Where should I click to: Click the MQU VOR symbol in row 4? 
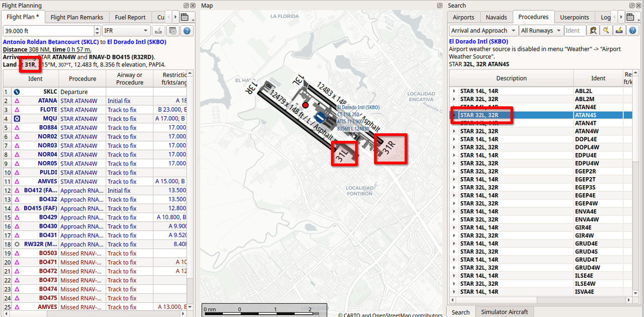pos(16,119)
